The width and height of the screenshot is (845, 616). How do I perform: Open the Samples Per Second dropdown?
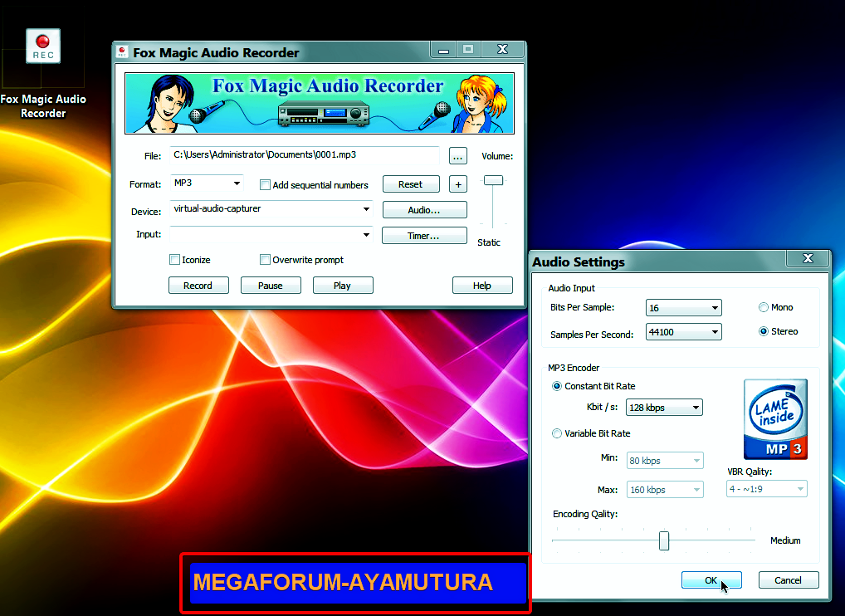683,332
